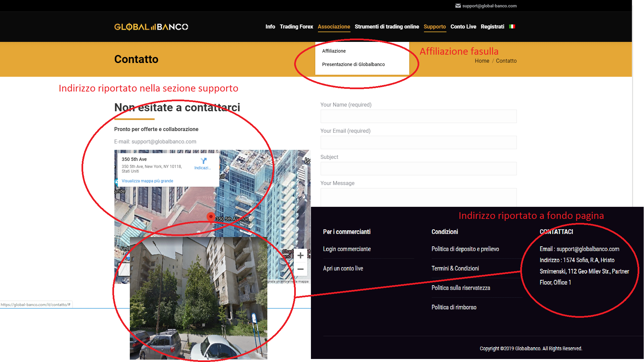Select Presentazione di Globalbanco entry
The image size is (644, 362).
point(354,64)
